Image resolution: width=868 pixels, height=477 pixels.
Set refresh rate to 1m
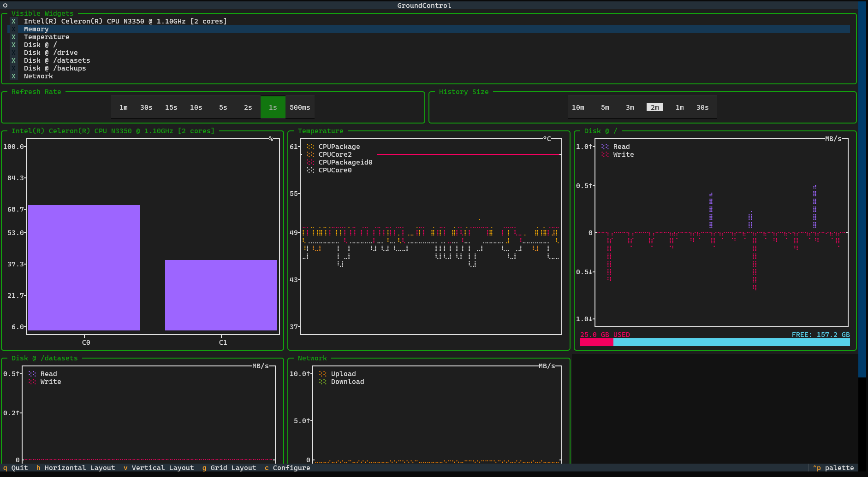[x=124, y=107]
